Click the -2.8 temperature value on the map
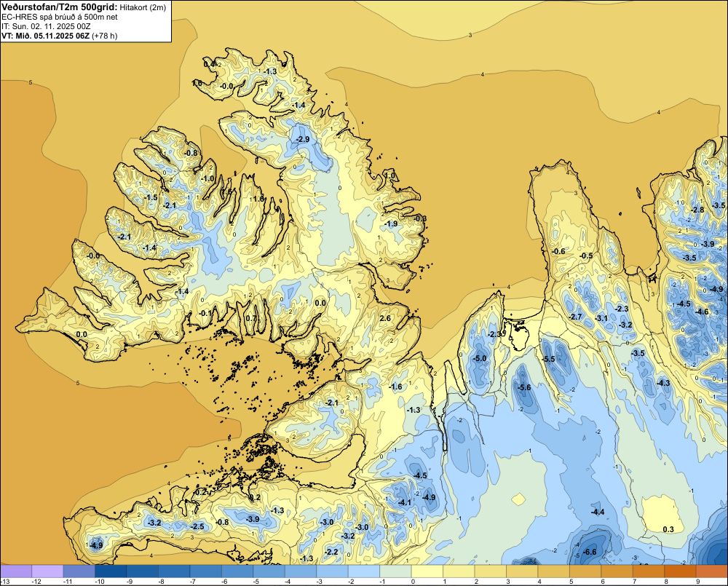The width and height of the screenshot is (728, 586). 697,210
